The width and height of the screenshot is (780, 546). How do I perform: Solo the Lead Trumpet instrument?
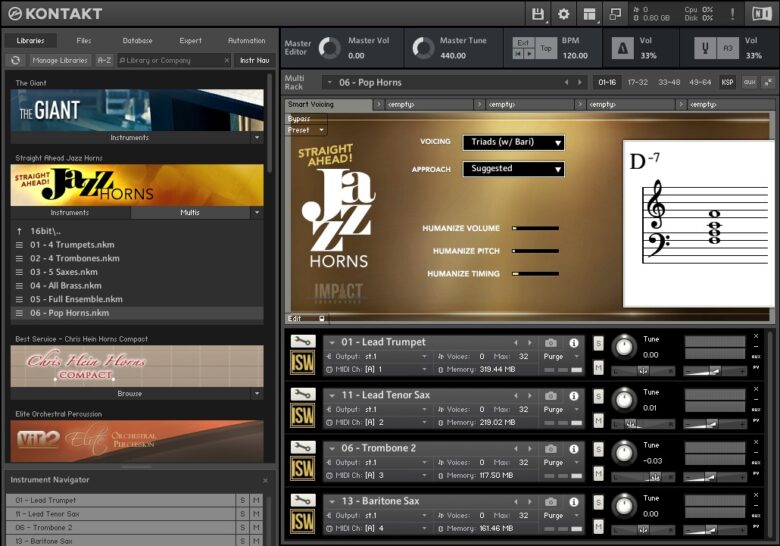[x=598, y=343]
